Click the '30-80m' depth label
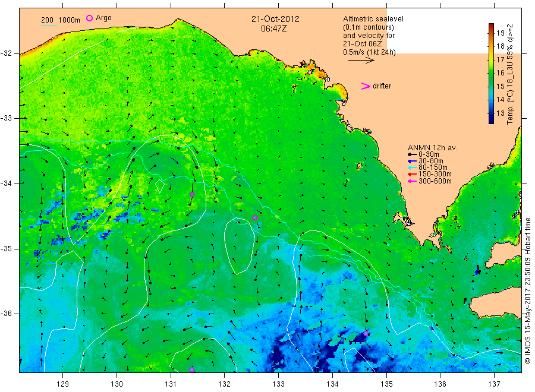This screenshot has width=535, height=392. (x=431, y=161)
